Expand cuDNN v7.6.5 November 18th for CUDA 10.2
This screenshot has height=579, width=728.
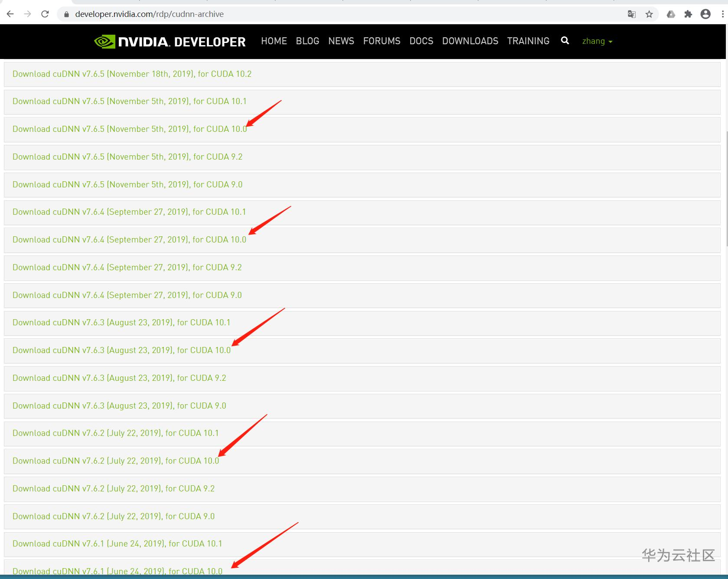pos(362,74)
